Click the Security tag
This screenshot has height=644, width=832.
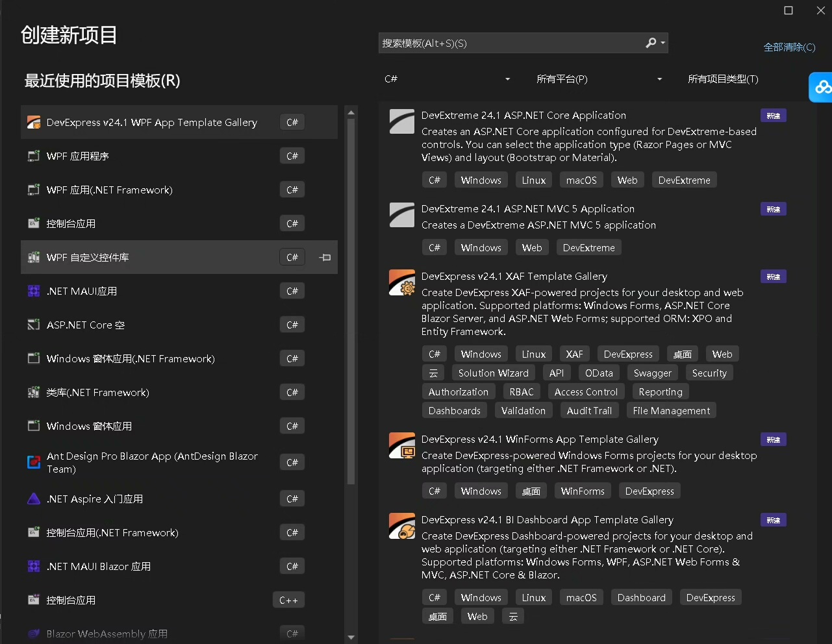point(709,373)
